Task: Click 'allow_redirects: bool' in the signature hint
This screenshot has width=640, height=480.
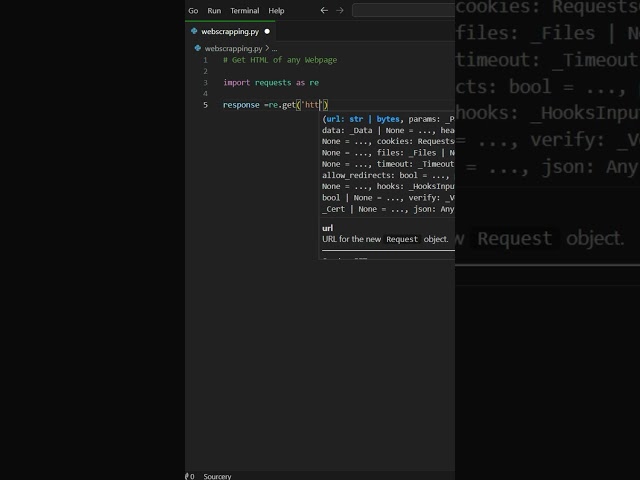Action: click(x=369, y=176)
